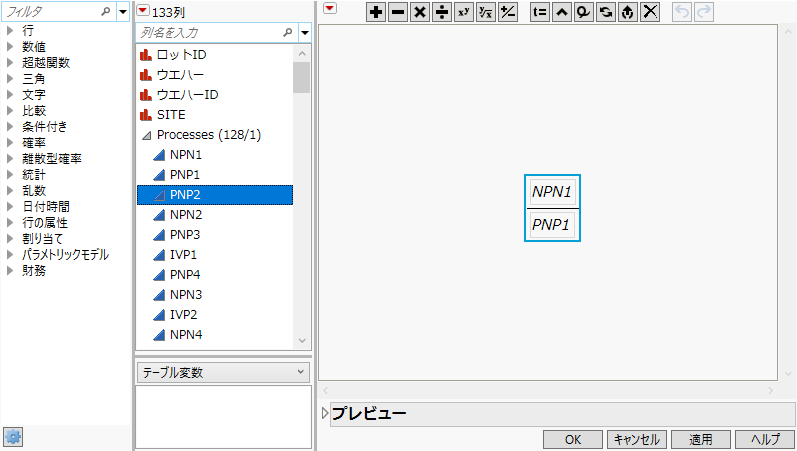Expand the パラメトリックモデル function category

(10, 255)
